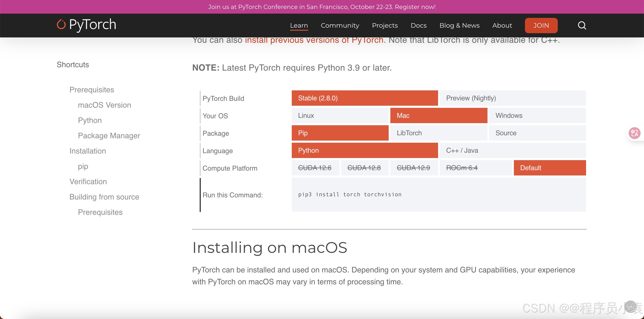Select LibTorch package option

(x=439, y=133)
